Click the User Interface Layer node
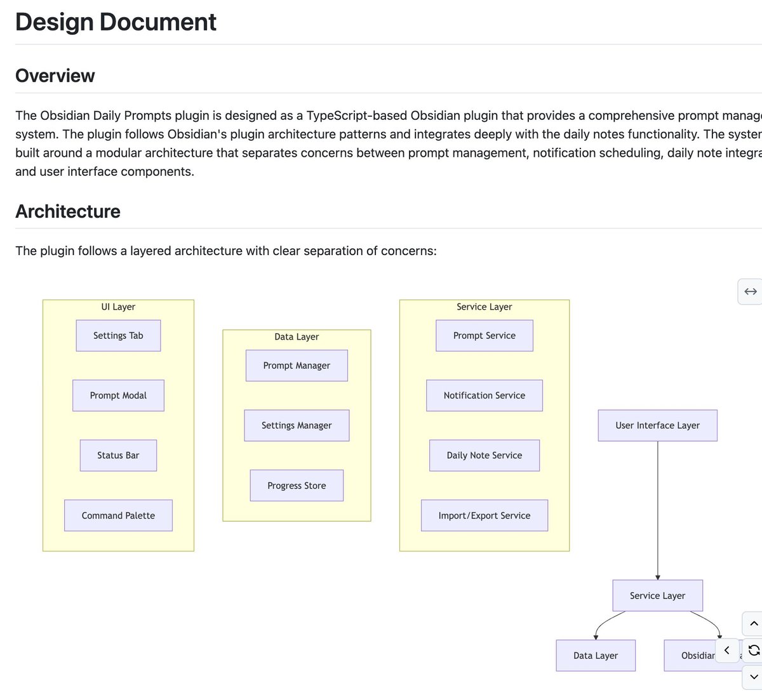 pyautogui.click(x=657, y=425)
